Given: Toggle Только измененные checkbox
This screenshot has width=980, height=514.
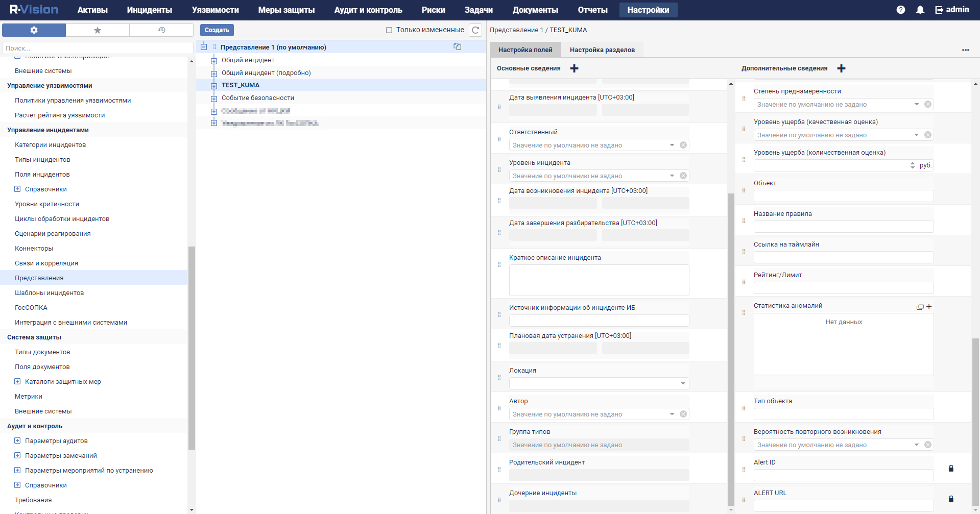Looking at the screenshot, I should [x=389, y=30].
